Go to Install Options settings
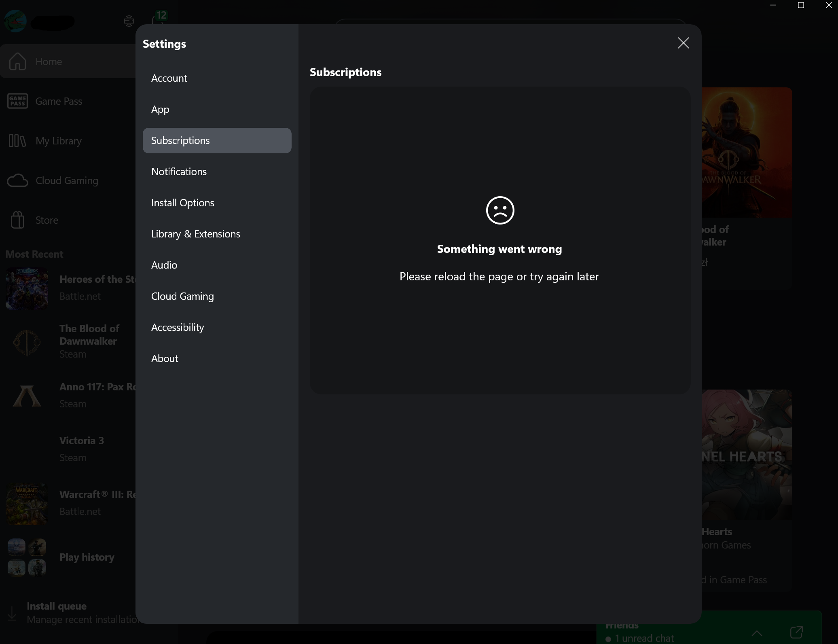 tap(217, 203)
